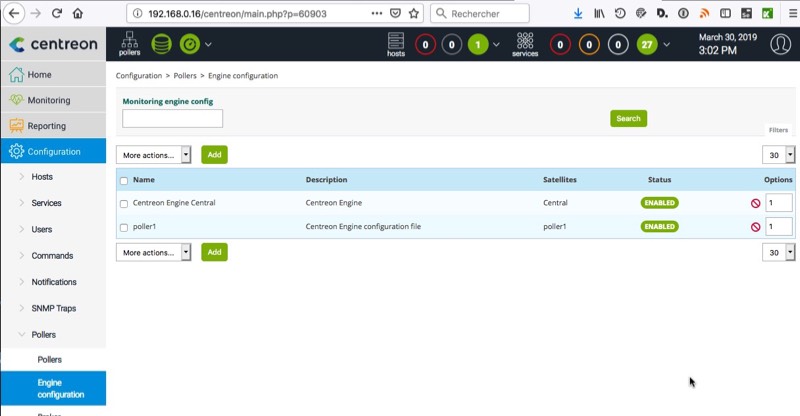
Task: Expand the Hosts submenu in sidebar
Action: coord(42,177)
